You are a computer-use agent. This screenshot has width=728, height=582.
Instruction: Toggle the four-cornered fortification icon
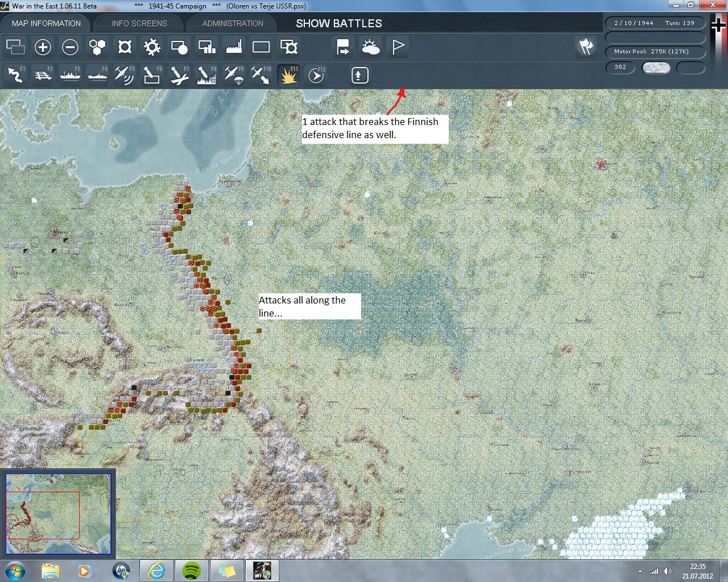[x=125, y=47]
